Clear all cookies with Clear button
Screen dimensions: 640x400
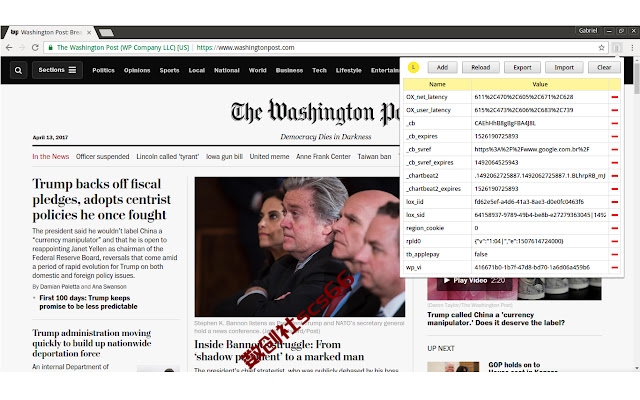click(604, 67)
